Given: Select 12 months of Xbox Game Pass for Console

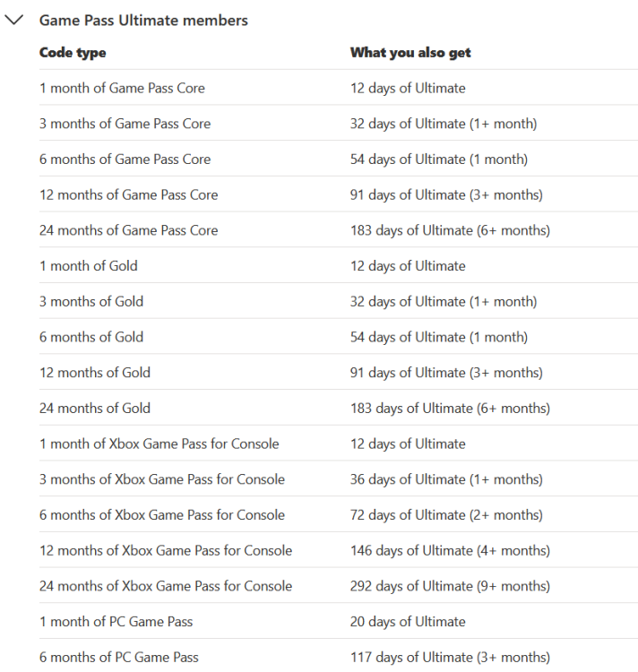Looking at the screenshot, I should tap(166, 550).
